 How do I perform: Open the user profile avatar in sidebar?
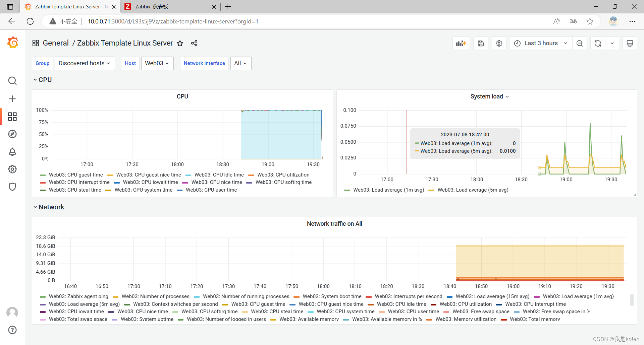click(x=12, y=313)
